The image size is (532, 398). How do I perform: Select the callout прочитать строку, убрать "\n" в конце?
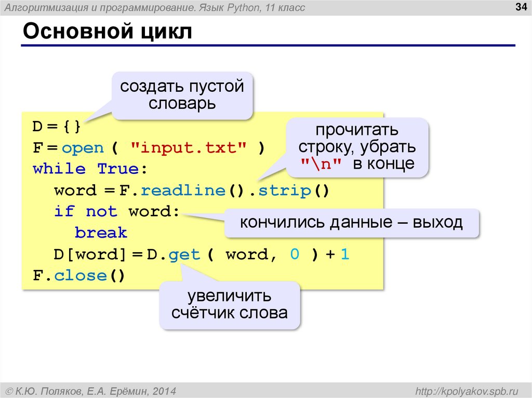(358, 147)
